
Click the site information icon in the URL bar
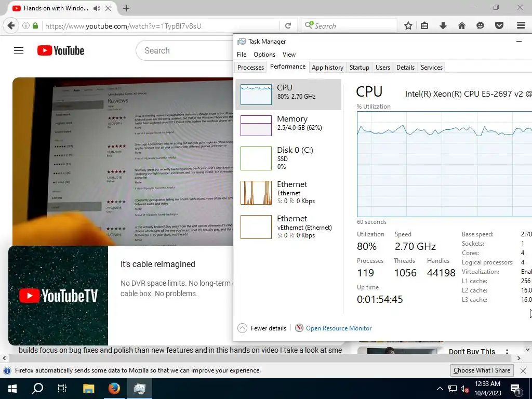[x=26, y=25]
